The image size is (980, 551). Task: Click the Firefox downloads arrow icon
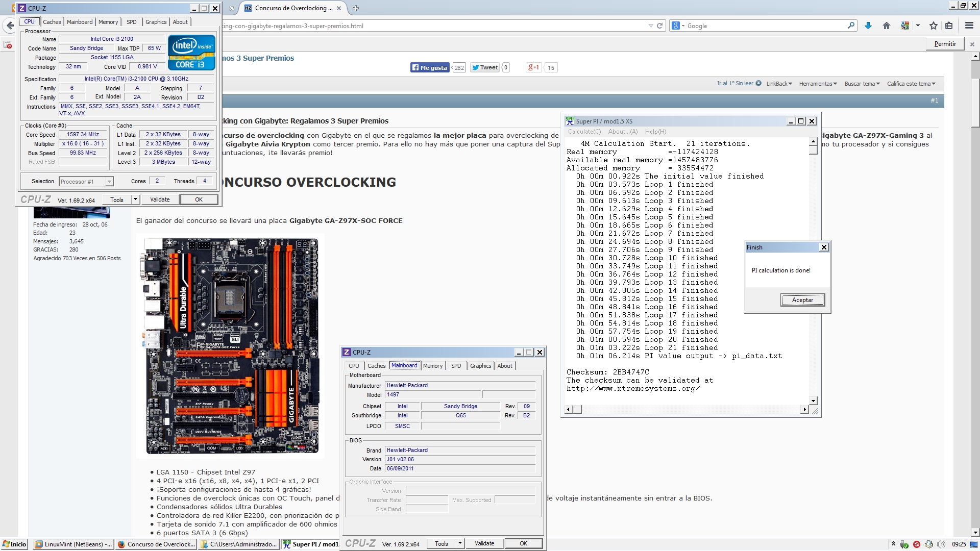click(868, 26)
